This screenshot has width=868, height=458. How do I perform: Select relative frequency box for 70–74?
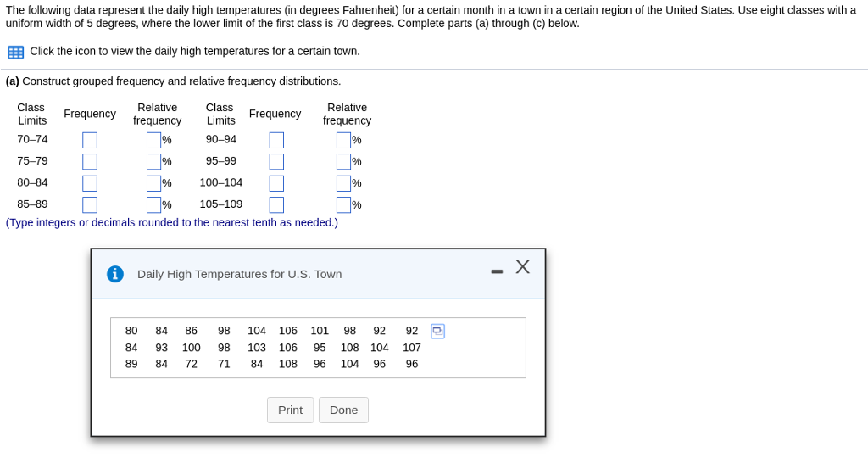pyautogui.click(x=154, y=140)
